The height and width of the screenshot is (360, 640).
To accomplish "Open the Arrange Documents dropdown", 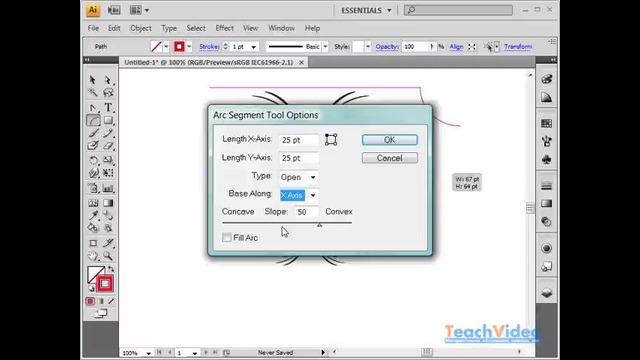I will tap(139, 10).
